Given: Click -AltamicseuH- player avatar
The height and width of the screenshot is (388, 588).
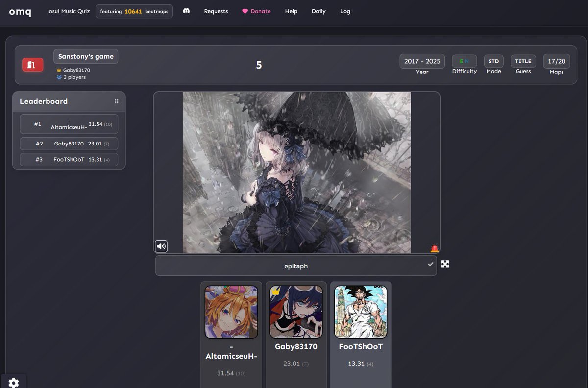Looking at the screenshot, I should point(231,312).
